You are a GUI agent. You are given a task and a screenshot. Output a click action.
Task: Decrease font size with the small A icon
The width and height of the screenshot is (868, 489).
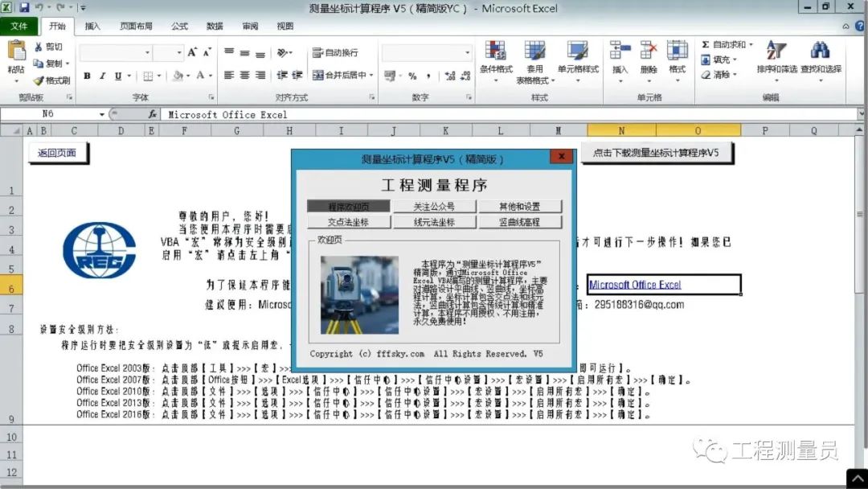point(207,52)
